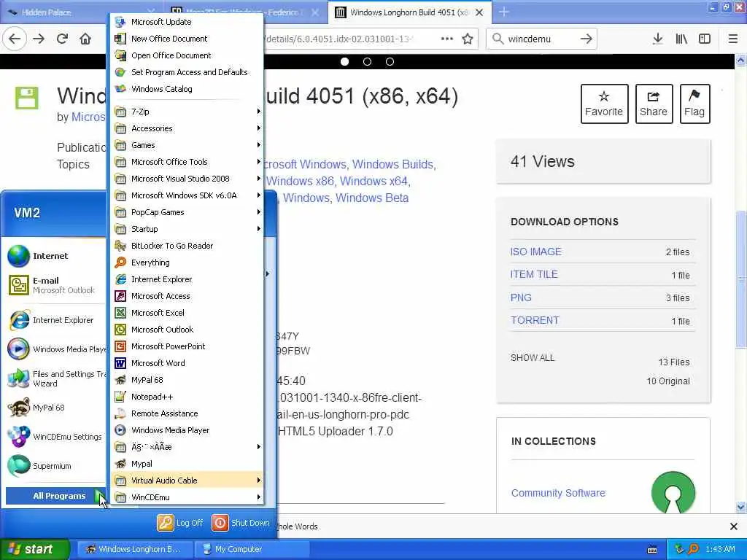747x560 pixels.
Task: Open page actions three-dot menu
Action: tap(447, 39)
